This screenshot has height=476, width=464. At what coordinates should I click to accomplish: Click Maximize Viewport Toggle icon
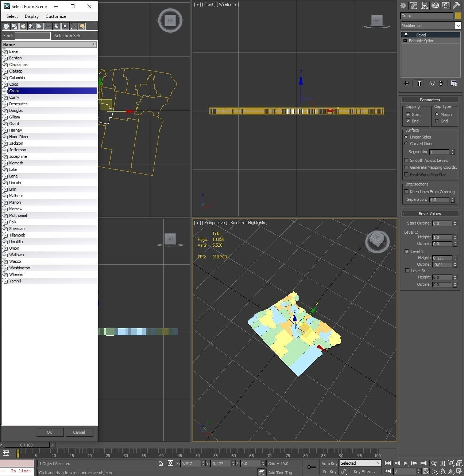(459, 472)
